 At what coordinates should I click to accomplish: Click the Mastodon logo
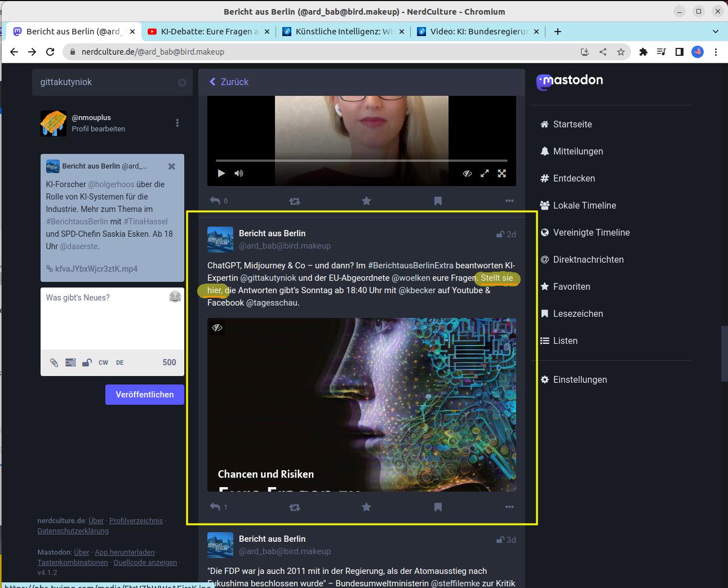(570, 82)
